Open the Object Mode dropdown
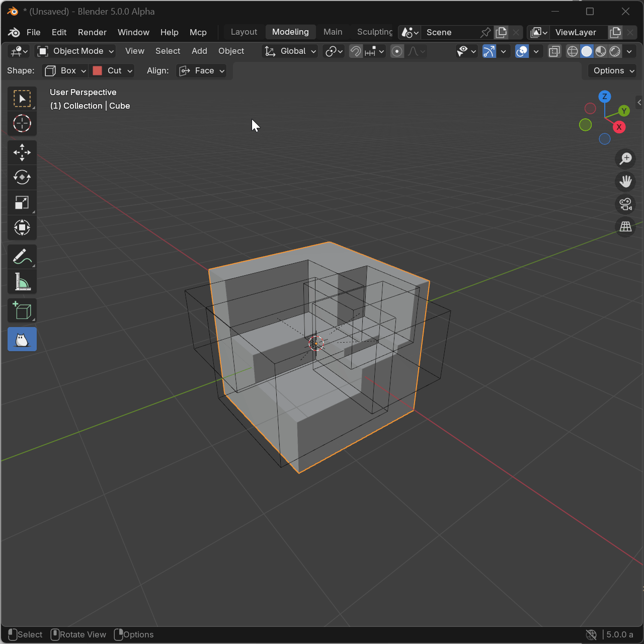The height and width of the screenshot is (644, 644). (76, 51)
